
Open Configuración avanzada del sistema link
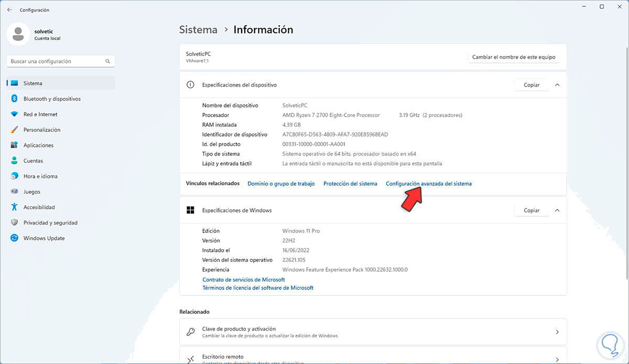(429, 184)
